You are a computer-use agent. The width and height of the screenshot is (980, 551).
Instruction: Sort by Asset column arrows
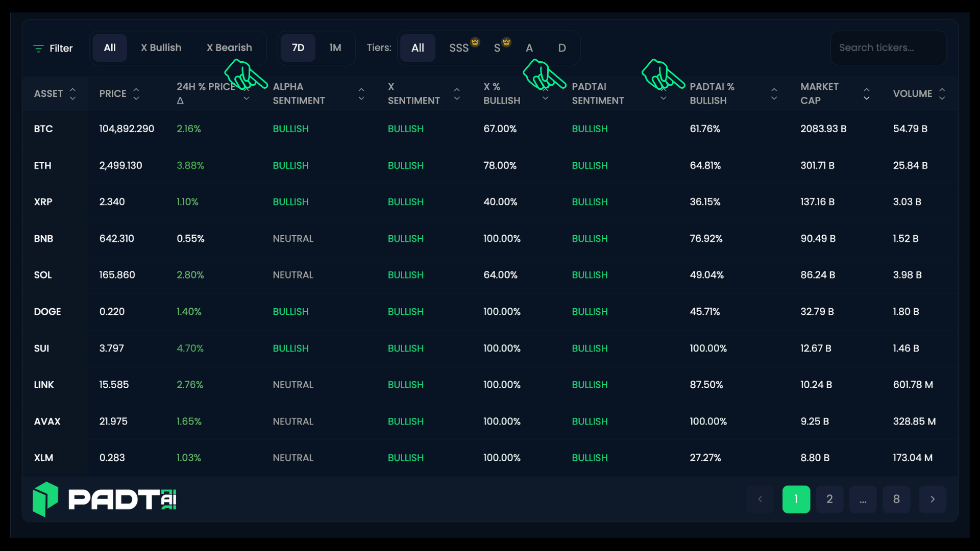tap(72, 93)
